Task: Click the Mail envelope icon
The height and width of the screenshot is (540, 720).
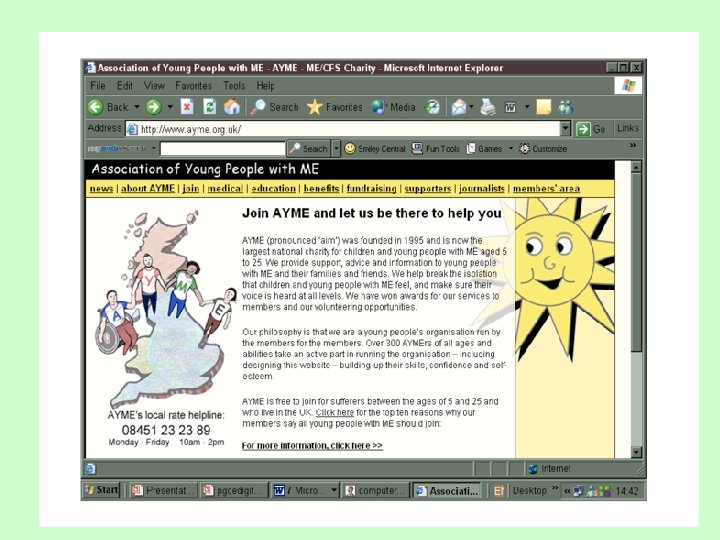Action: coord(458,107)
